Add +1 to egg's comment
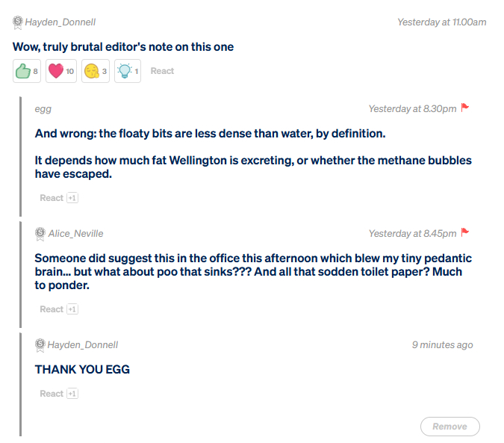This screenshot has height=443, width=504. 72,198
